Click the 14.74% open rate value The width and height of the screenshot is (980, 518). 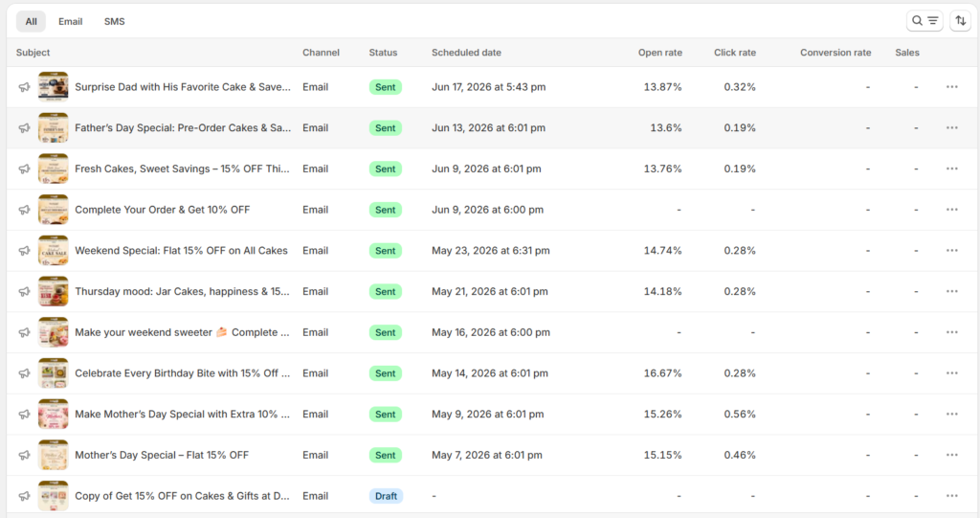point(662,250)
